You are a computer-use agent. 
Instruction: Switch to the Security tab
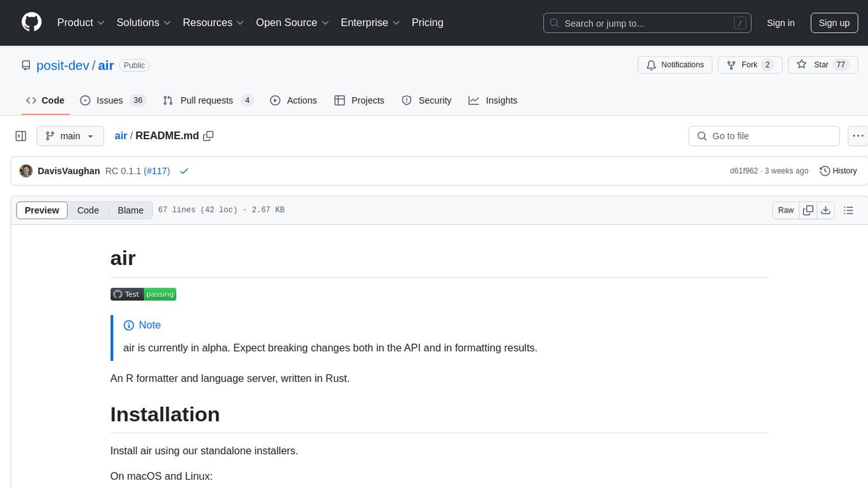pyautogui.click(x=426, y=100)
